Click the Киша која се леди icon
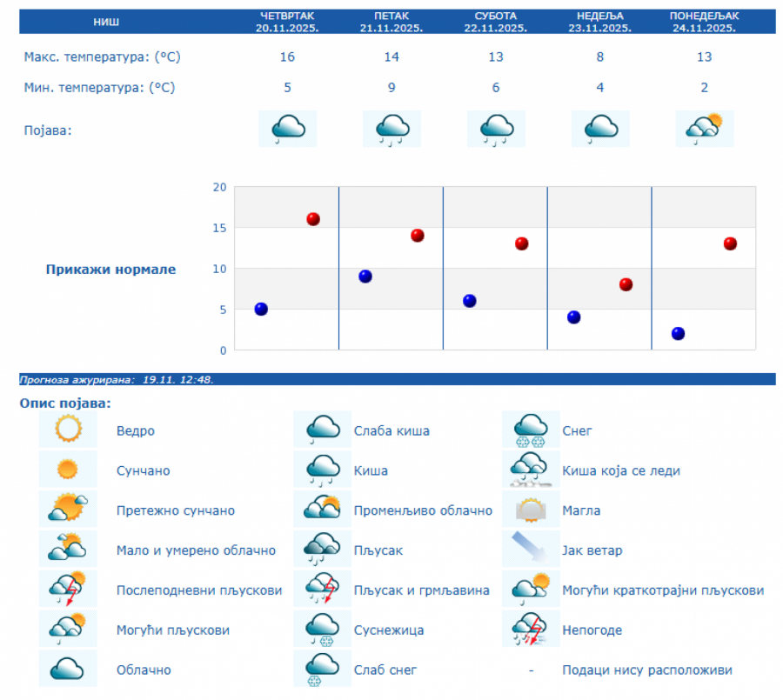Viewport: 783px width, 700px height. pos(531,470)
